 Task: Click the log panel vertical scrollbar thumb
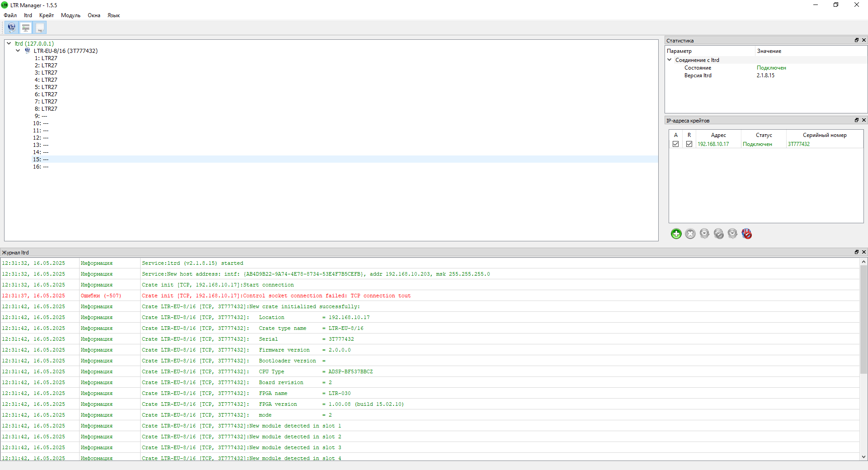863,320
